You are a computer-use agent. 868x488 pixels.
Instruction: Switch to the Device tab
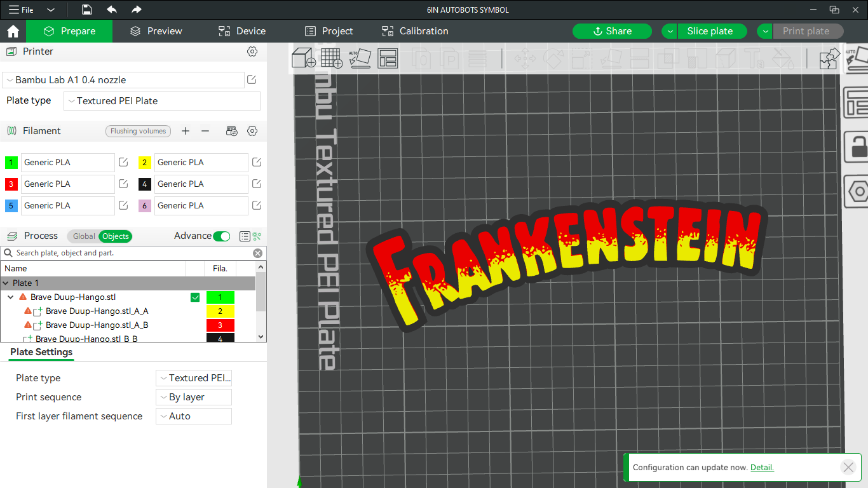242,31
